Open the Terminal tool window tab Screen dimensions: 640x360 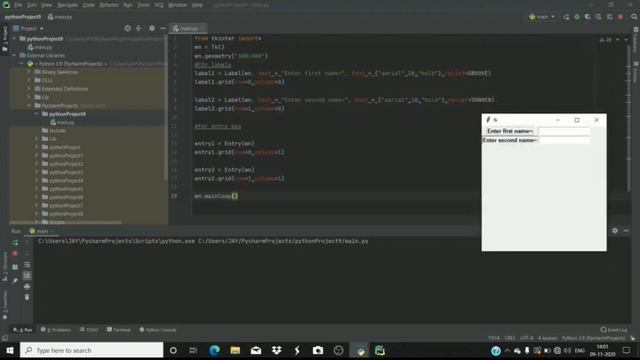119,330
